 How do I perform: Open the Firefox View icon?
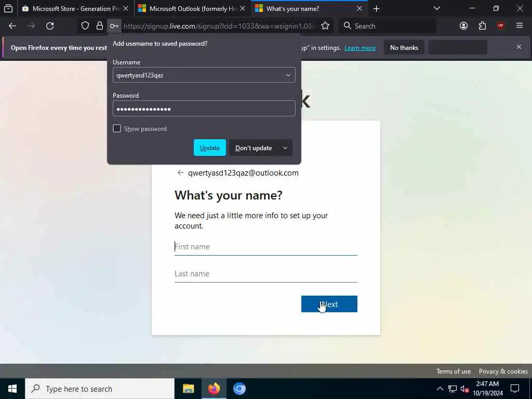(x=8, y=8)
